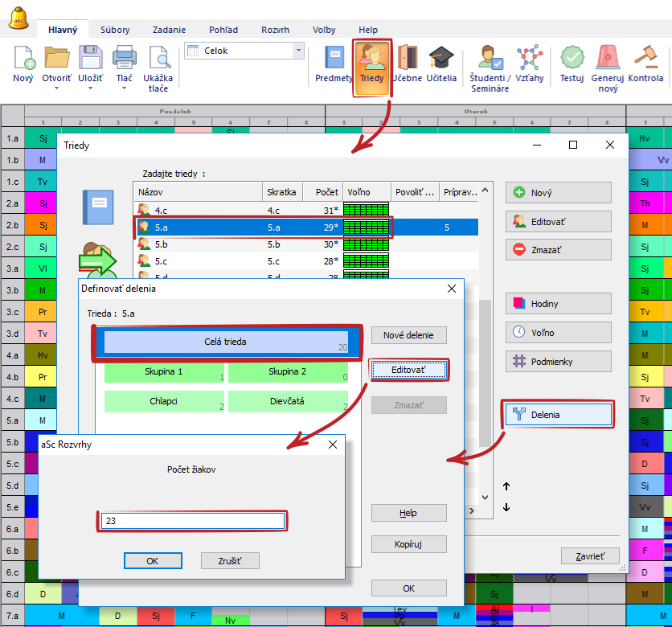Expand the Celok view dropdown
672x627 pixels.
[x=299, y=51]
